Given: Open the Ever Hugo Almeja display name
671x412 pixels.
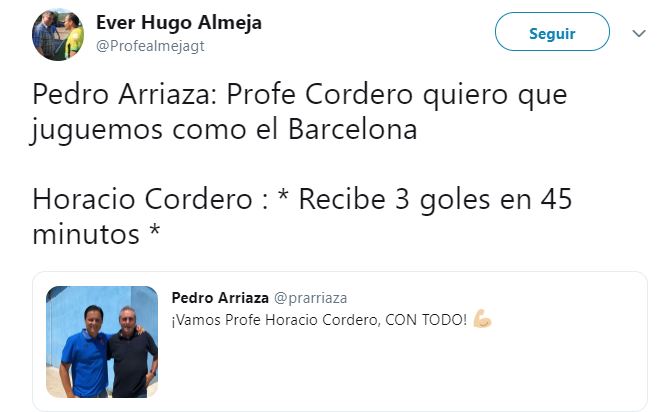Looking at the screenshot, I should coord(179,22).
